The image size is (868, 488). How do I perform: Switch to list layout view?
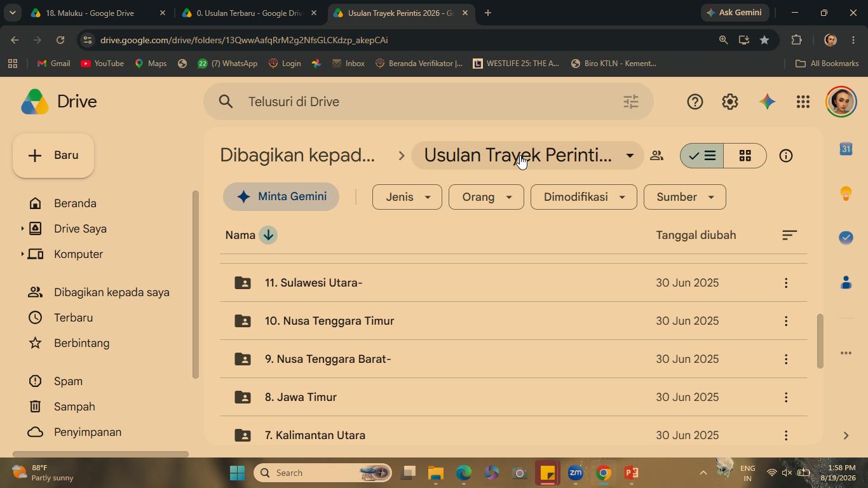[702, 156]
